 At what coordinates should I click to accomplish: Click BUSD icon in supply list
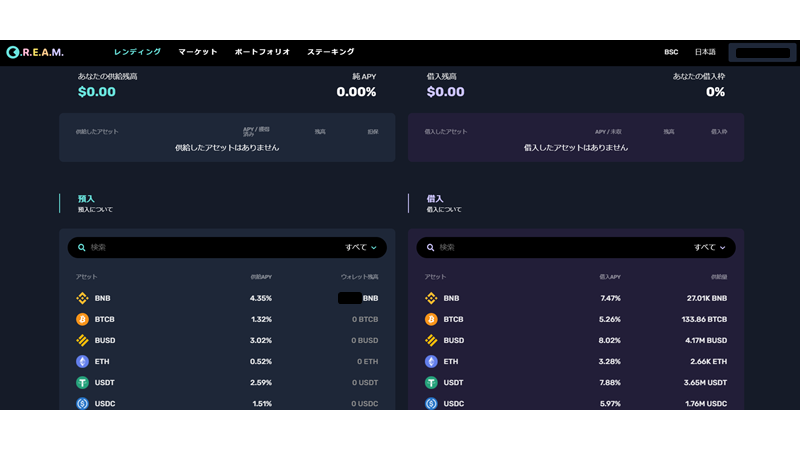click(82, 340)
